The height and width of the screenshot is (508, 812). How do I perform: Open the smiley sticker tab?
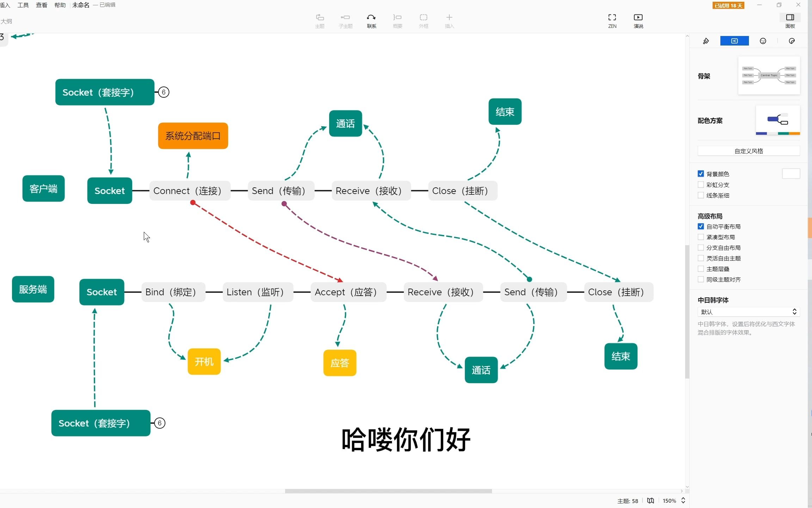click(x=763, y=41)
